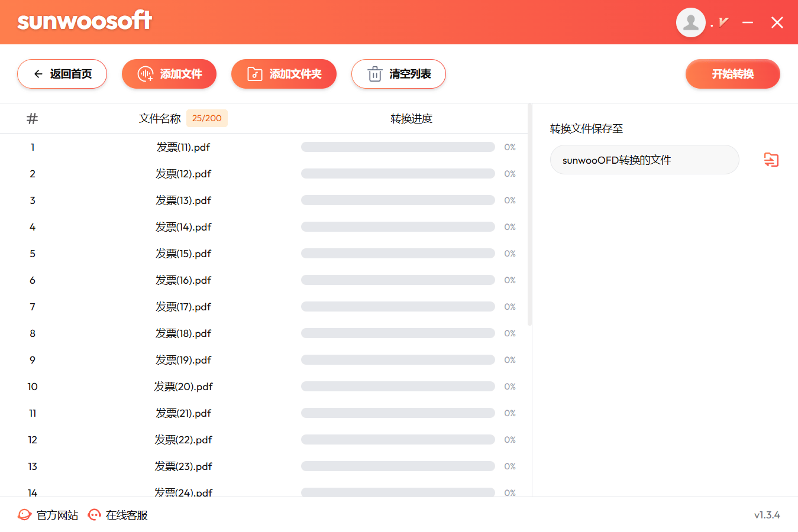Minimize the application window
The width and height of the screenshot is (798, 532).
click(x=748, y=22)
